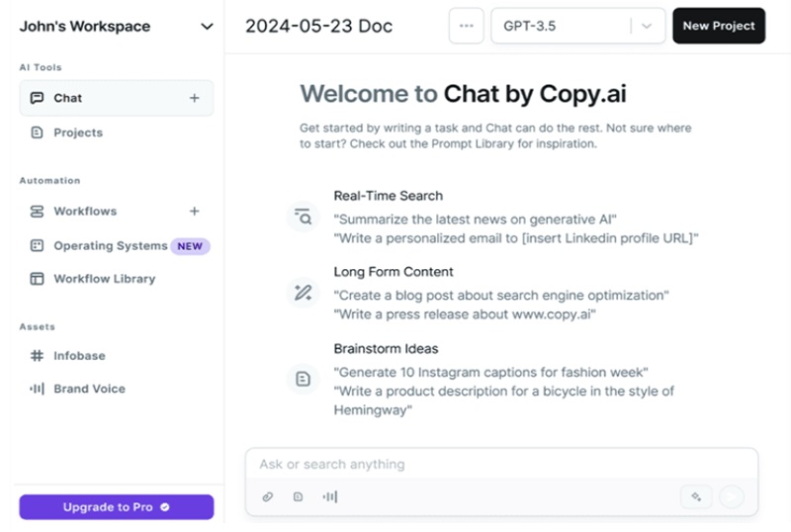Click the Workflow Library layout icon
This screenshot has width=791, height=532.
(37, 279)
